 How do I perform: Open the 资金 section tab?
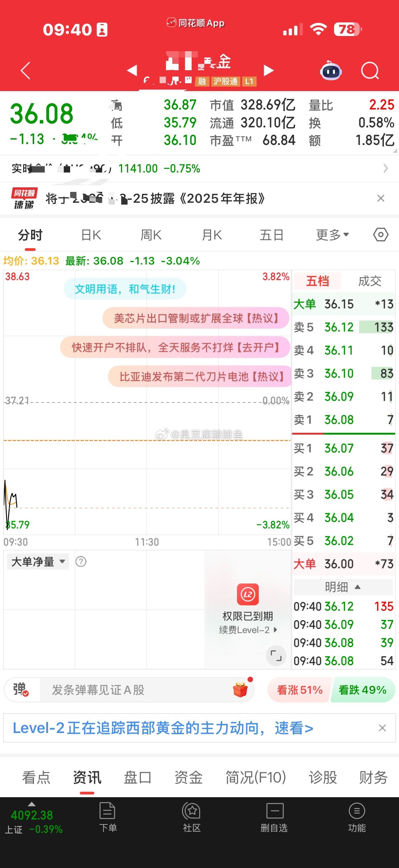click(188, 778)
